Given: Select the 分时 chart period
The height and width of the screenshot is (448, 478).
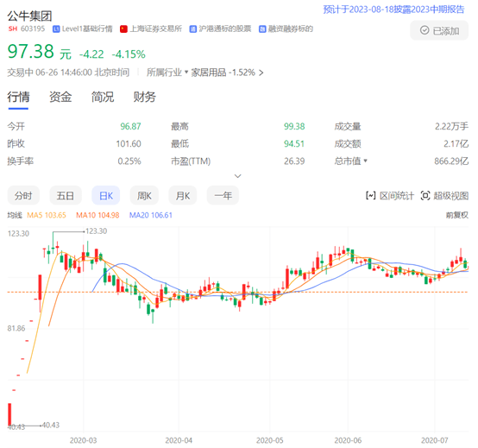Looking at the screenshot, I should click(x=23, y=195).
